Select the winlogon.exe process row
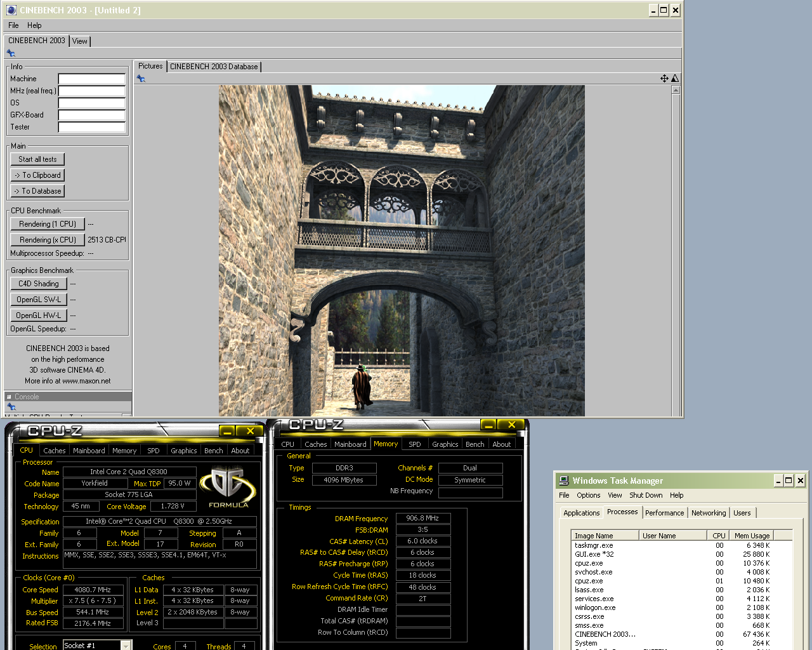 (x=672, y=607)
